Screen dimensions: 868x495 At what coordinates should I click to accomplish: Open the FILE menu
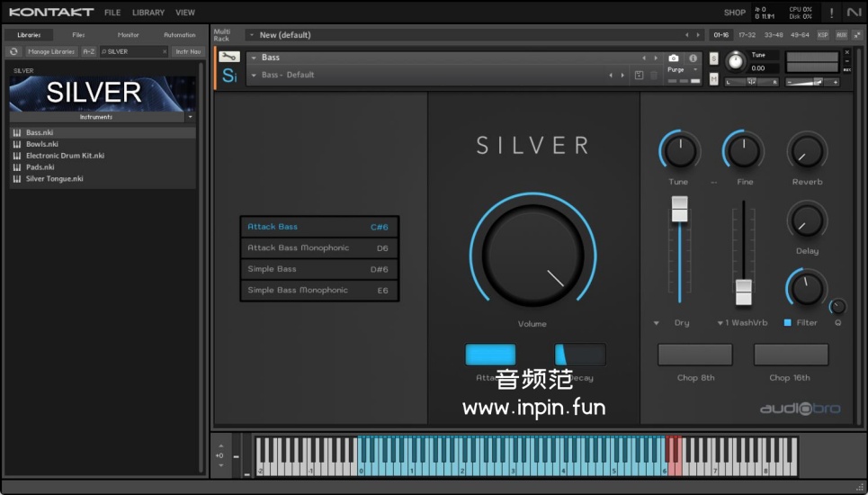(x=112, y=13)
